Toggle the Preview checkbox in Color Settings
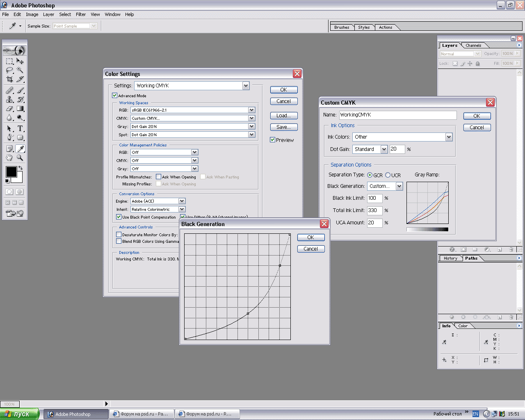Screen dimensions: 525x420 pos(272,140)
